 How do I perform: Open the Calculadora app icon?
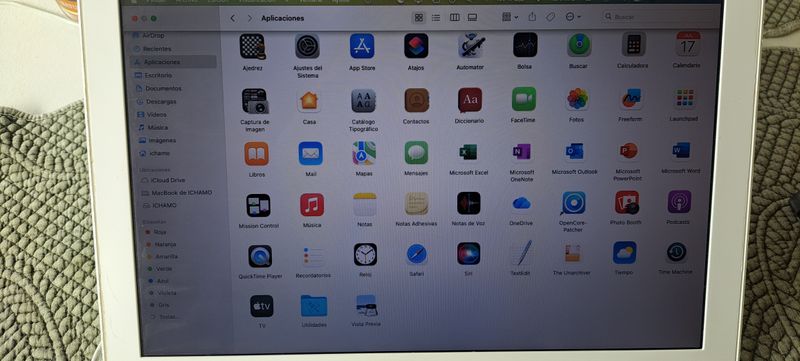coord(634,44)
